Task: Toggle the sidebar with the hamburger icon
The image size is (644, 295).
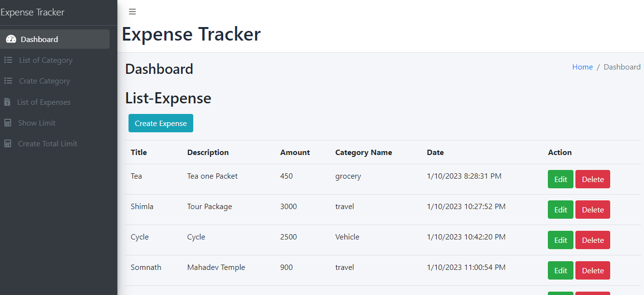Action: click(x=132, y=11)
